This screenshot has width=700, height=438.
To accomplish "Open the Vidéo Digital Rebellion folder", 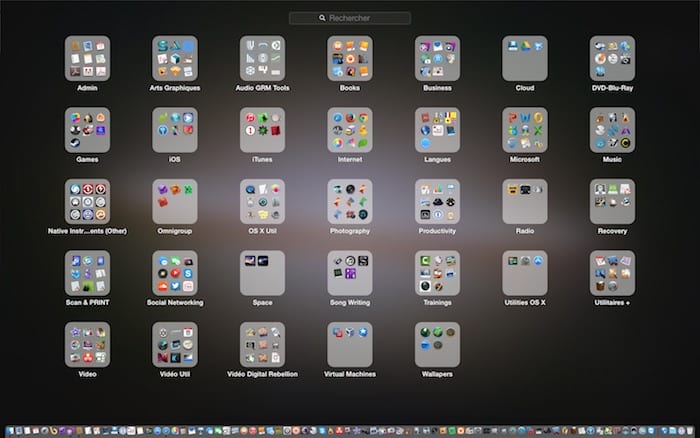I will point(262,345).
